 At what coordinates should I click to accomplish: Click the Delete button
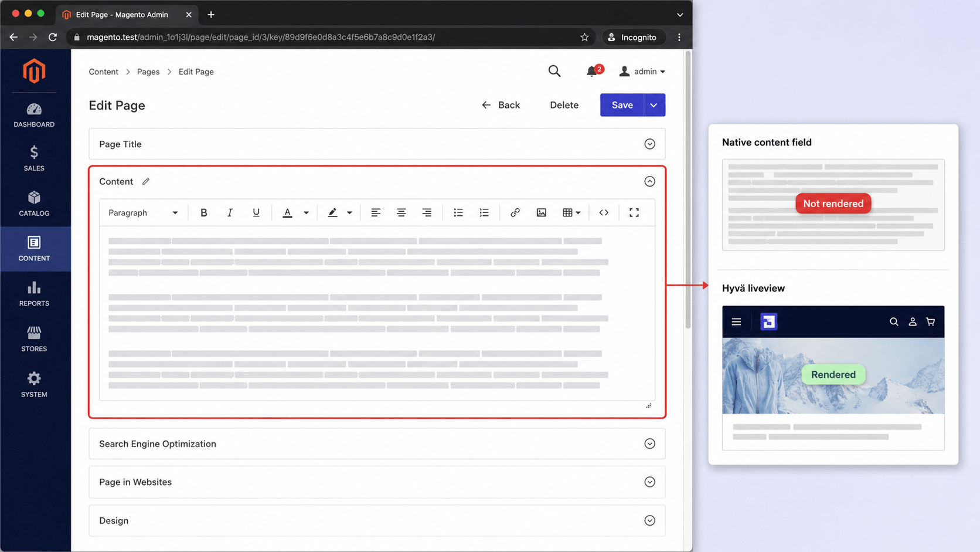pyautogui.click(x=564, y=105)
